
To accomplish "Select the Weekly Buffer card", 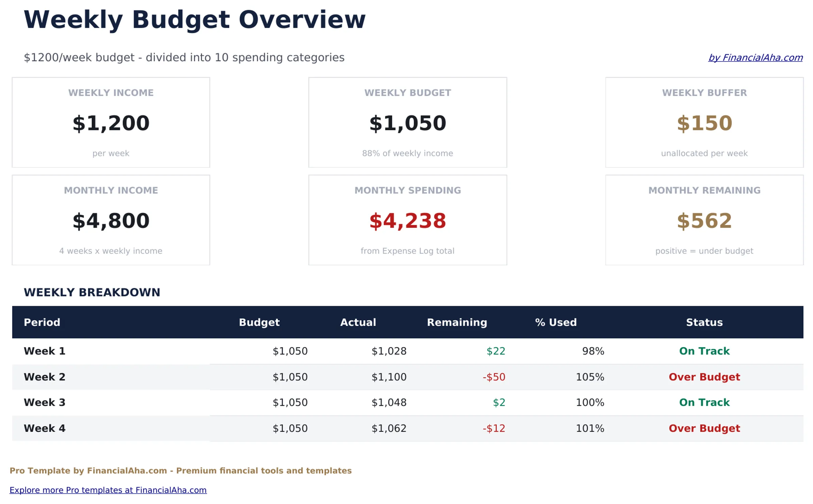I will (704, 123).
